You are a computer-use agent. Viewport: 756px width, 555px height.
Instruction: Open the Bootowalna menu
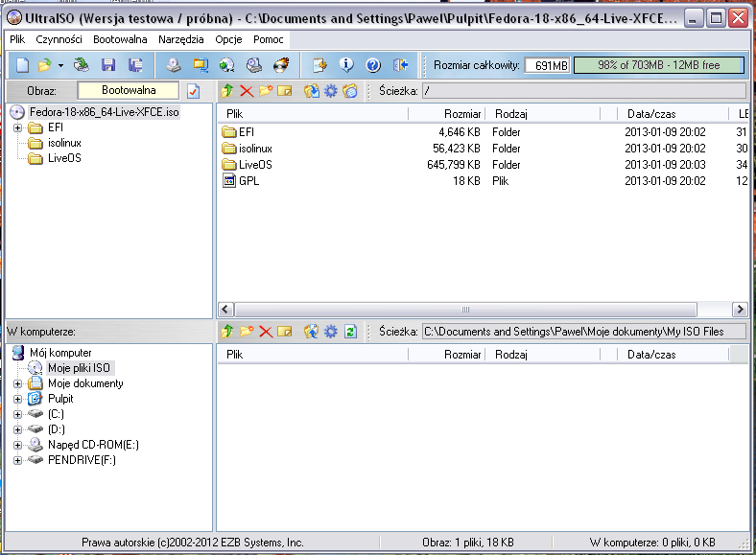120,39
